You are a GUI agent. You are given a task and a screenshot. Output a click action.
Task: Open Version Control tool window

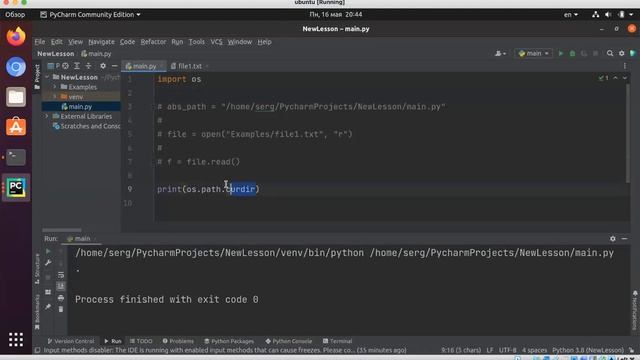pos(71,341)
